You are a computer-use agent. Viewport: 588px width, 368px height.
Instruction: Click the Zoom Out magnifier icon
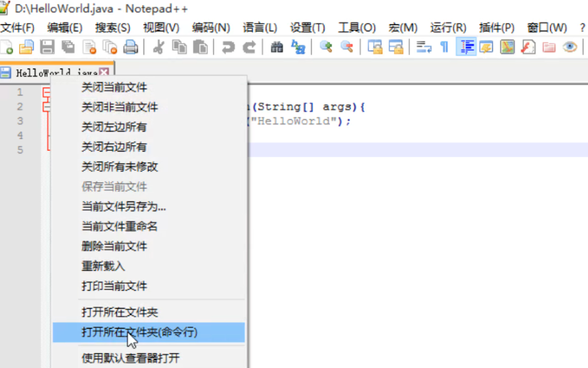(x=347, y=47)
